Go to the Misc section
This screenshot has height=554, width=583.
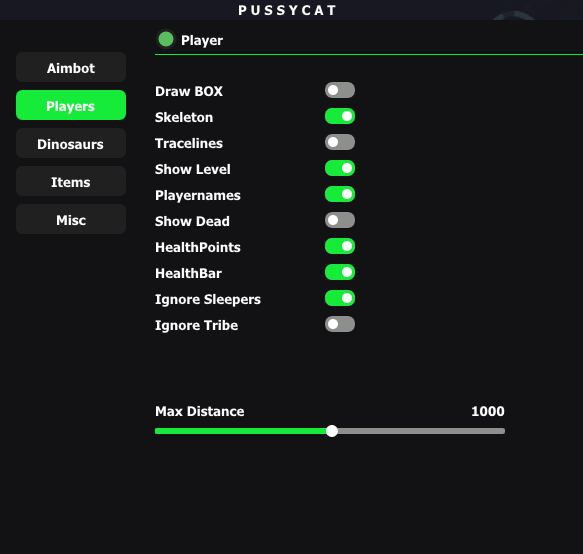(x=71, y=219)
